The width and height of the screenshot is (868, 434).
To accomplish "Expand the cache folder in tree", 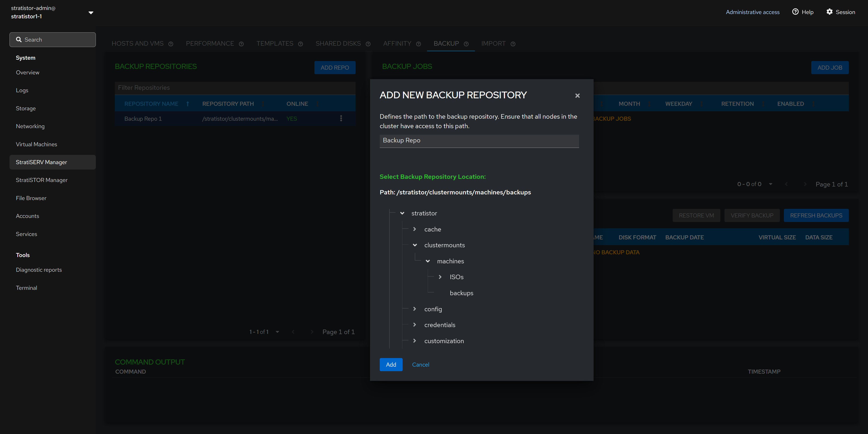I will coord(415,229).
